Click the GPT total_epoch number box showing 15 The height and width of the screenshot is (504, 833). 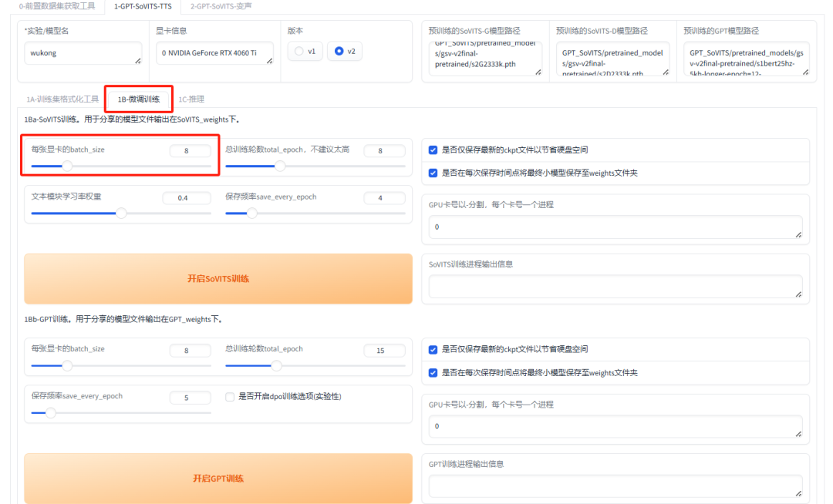tap(384, 350)
